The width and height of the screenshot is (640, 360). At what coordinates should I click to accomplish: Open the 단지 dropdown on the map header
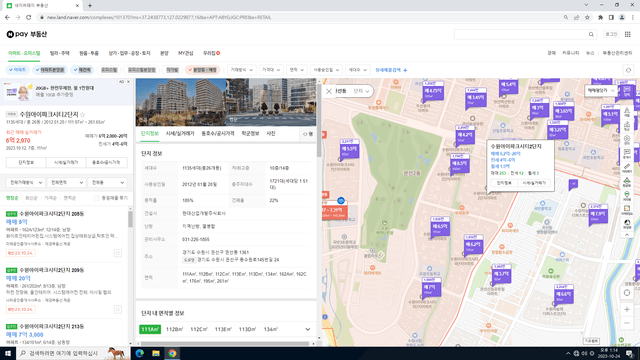(361, 91)
